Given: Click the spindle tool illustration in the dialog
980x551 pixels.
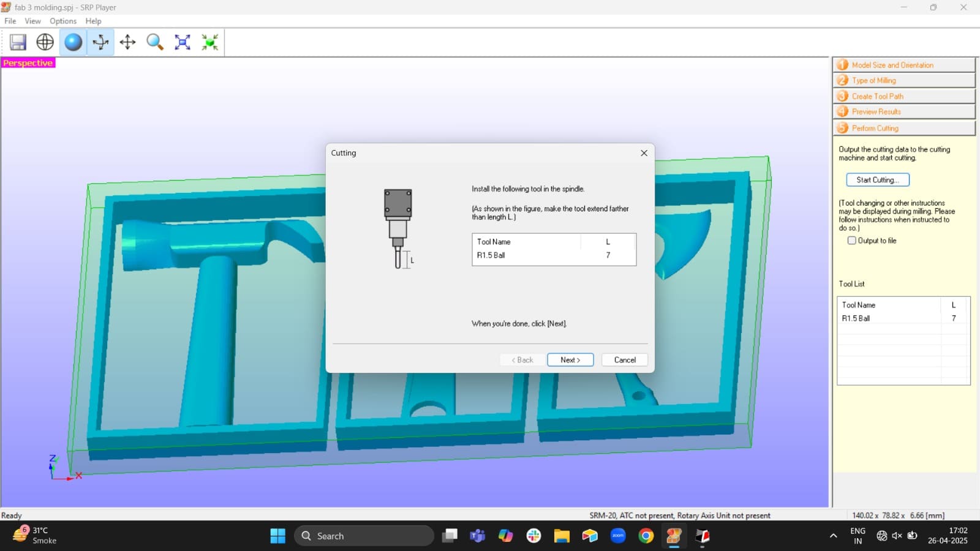Looking at the screenshot, I should (x=398, y=229).
